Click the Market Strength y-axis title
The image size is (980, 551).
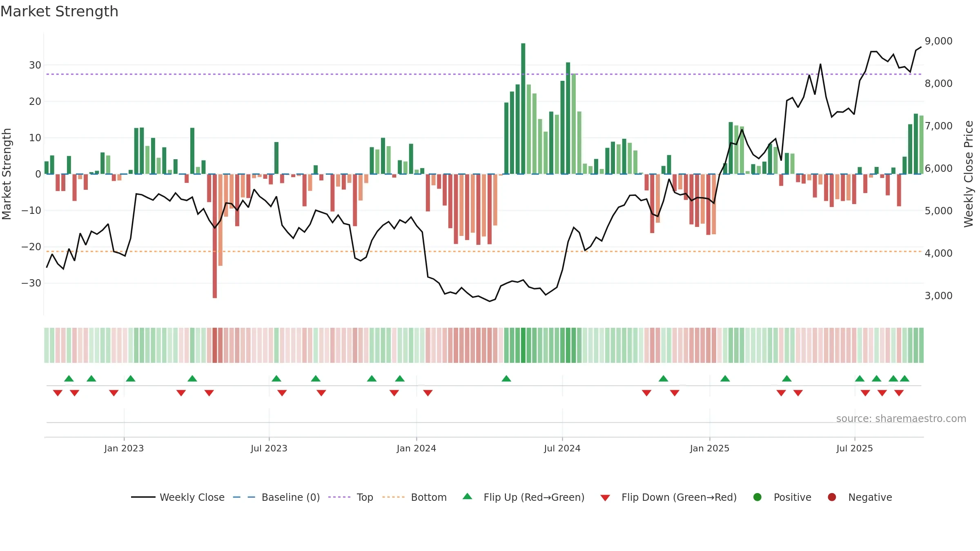coord(7,174)
